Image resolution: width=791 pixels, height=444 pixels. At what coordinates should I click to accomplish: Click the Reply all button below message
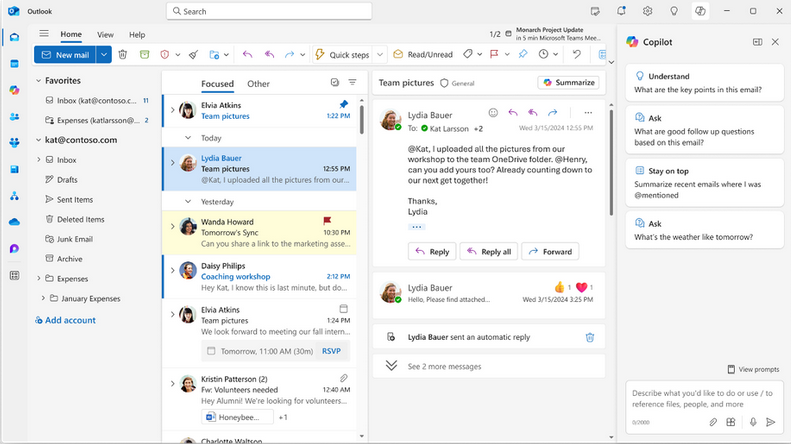coord(488,251)
